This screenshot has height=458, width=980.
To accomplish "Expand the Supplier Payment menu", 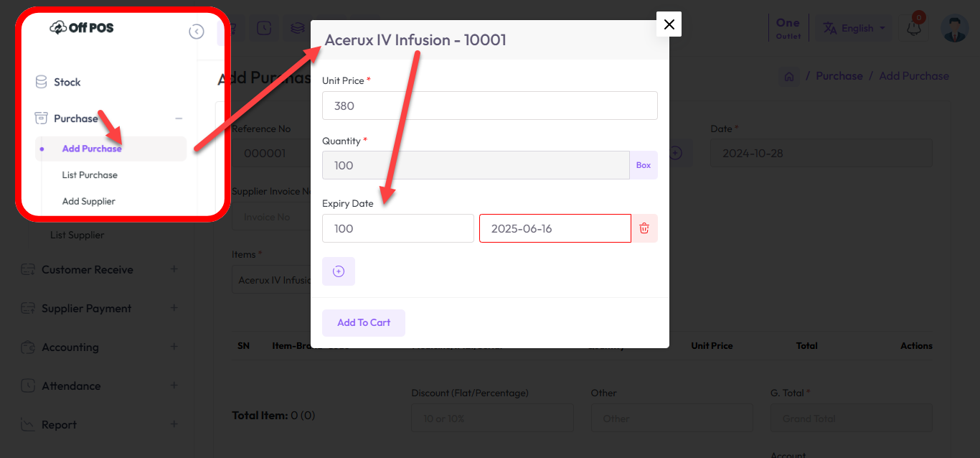I will click(x=174, y=308).
